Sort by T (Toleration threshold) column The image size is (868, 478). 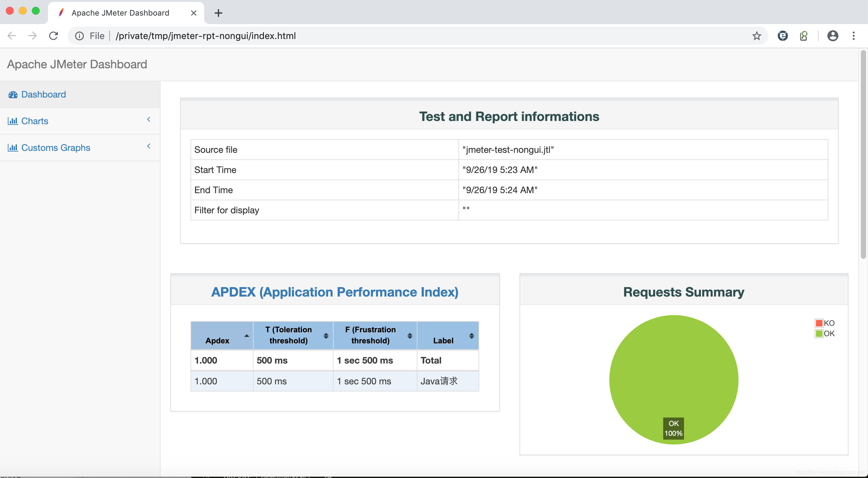[x=293, y=336]
